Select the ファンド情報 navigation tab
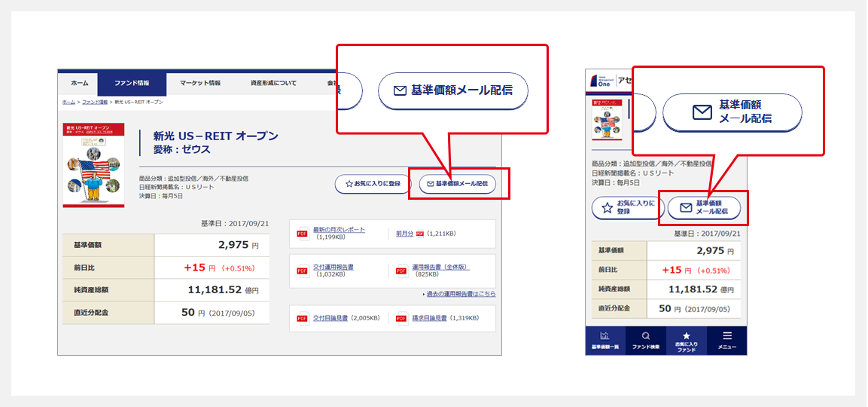This screenshot has height=407, width=868. [132, 84]
